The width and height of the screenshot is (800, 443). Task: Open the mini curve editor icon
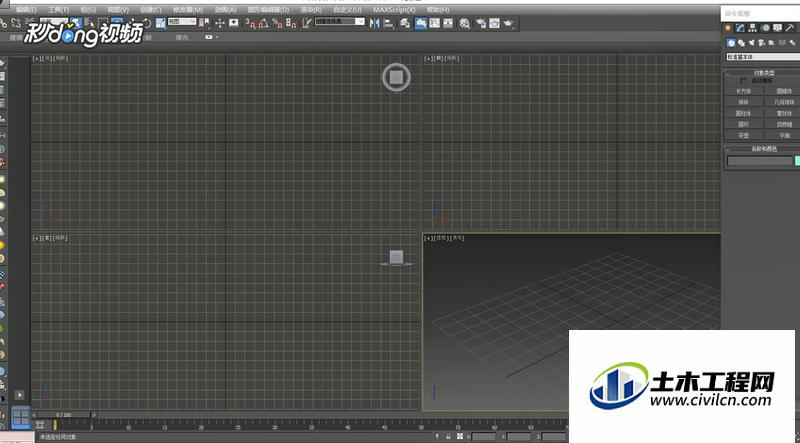(x=39, y=425)
